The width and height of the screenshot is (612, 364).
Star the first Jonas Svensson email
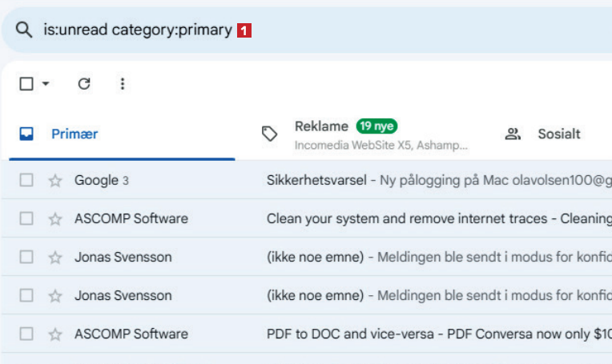click(55, 258)
